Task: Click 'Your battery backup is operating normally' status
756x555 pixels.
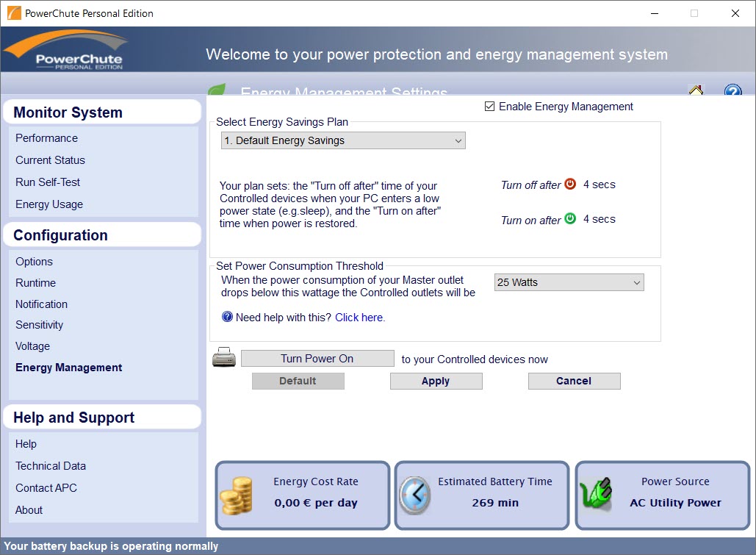Action: (x=111, y=546)
